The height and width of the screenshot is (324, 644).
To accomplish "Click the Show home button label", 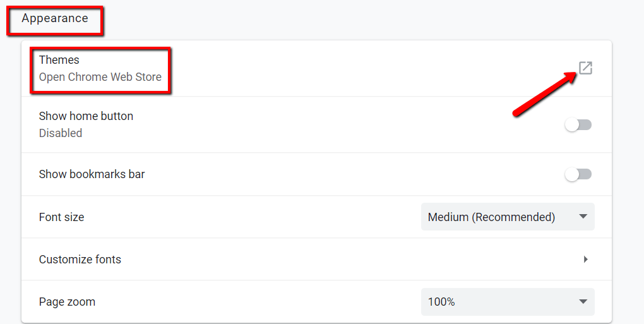I will point(86,116).
